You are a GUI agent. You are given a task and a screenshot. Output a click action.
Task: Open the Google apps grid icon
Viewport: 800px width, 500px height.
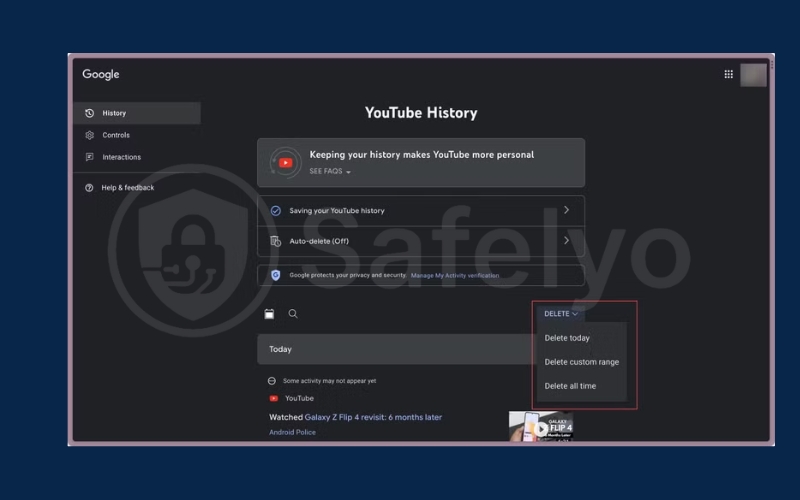(729, 74)
